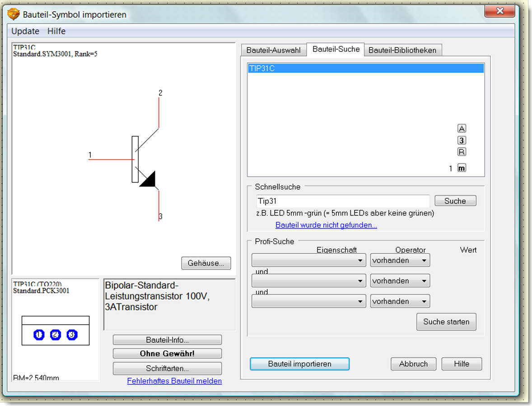Open the Update menu
The image size is (532, 406).
(x=25, y=31)
